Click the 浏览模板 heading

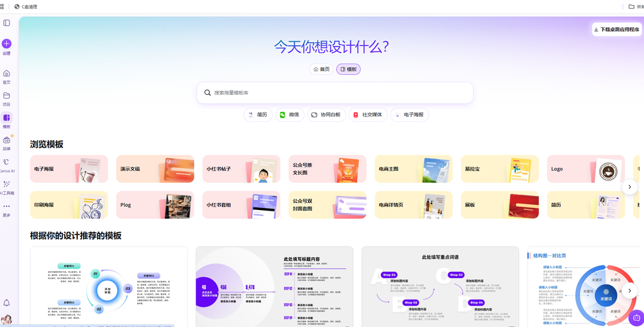[x=47, y=144]
